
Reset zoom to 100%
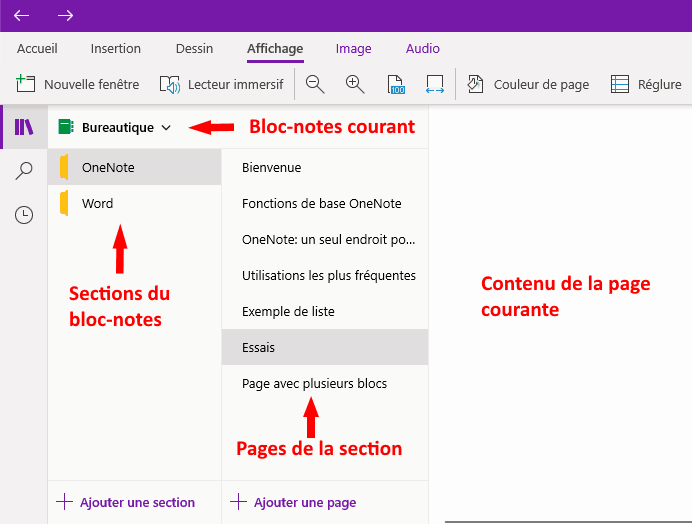[x=396, y=84]
